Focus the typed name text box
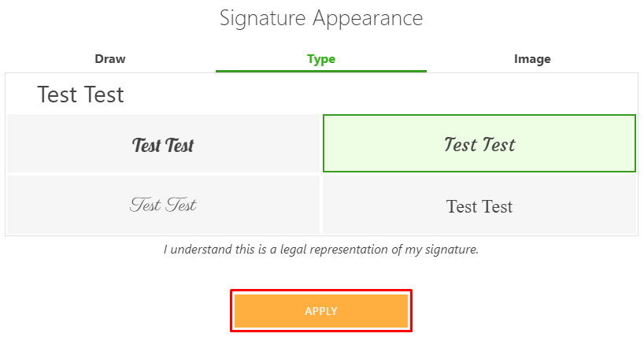Screen dimensions: 644x337 321,94
